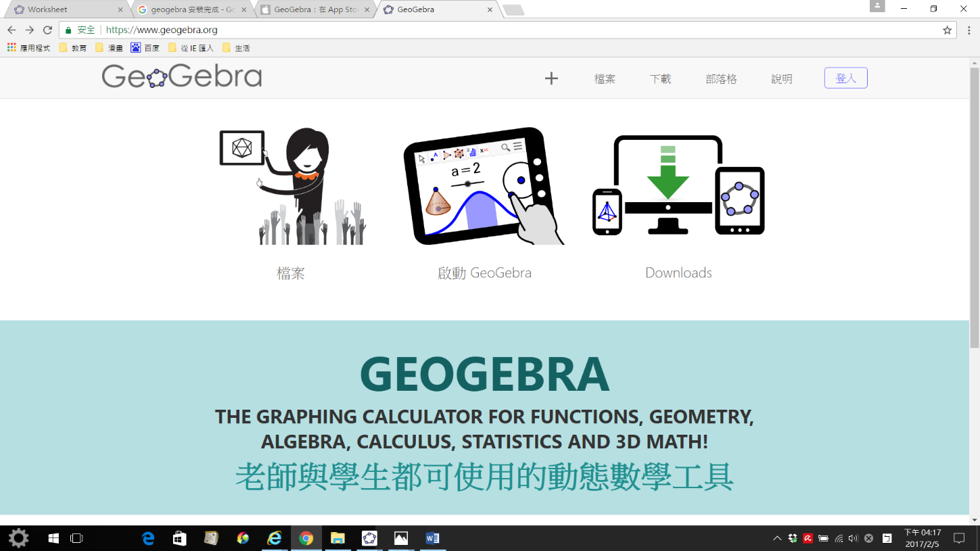The width and height of the screenshot is (980, 551).
Task: Click the scrollbar down arrow
Action: coord(975,520)
